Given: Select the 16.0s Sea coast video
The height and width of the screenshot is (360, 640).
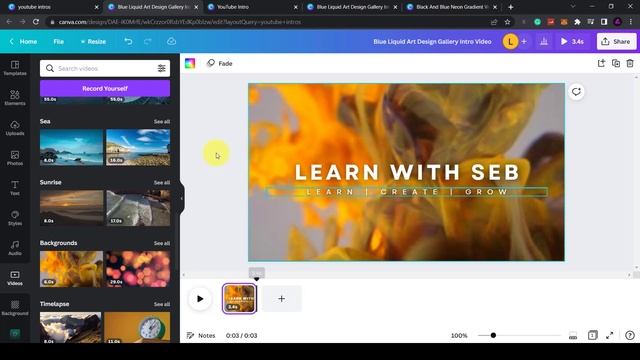Looking at the screenshot, I should [138, 147].
